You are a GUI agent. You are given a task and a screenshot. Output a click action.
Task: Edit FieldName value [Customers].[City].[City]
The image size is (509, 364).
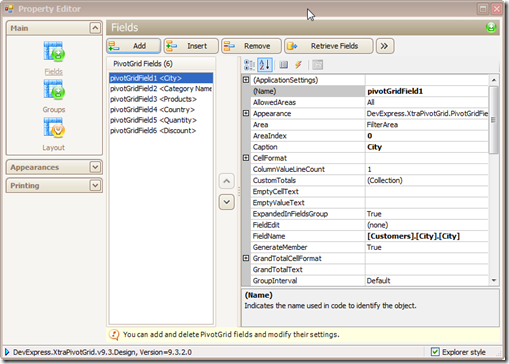[427, 236]
